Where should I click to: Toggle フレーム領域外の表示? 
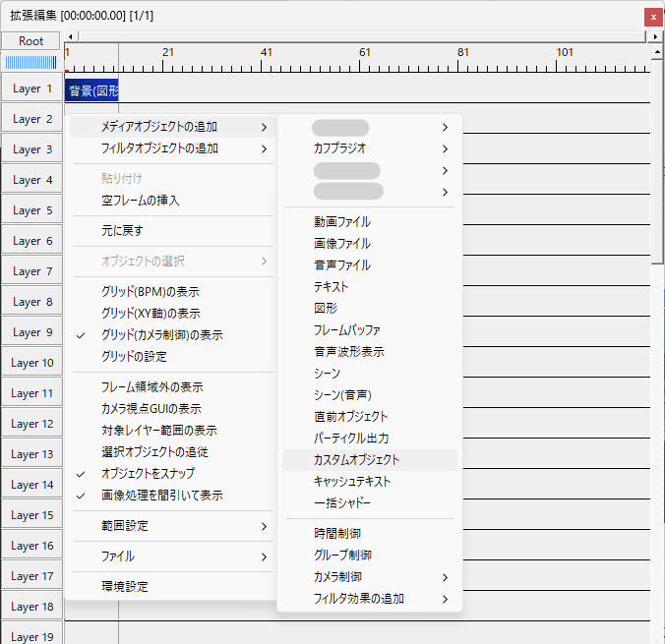pyautogui.click(x=173, y=387)
